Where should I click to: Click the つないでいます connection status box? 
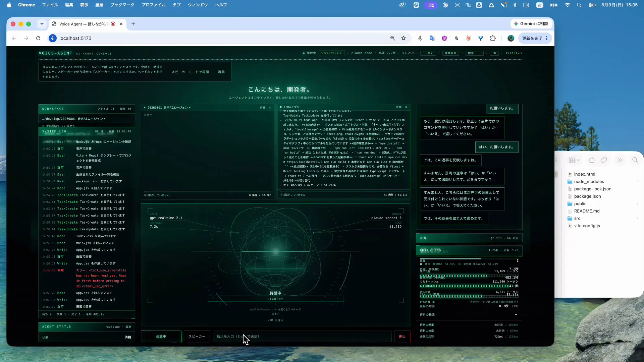click(x=331, y=53)
